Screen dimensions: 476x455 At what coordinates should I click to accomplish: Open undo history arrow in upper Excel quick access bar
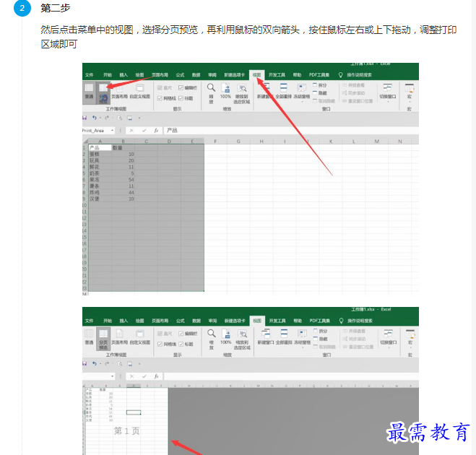tap(100, 118)
